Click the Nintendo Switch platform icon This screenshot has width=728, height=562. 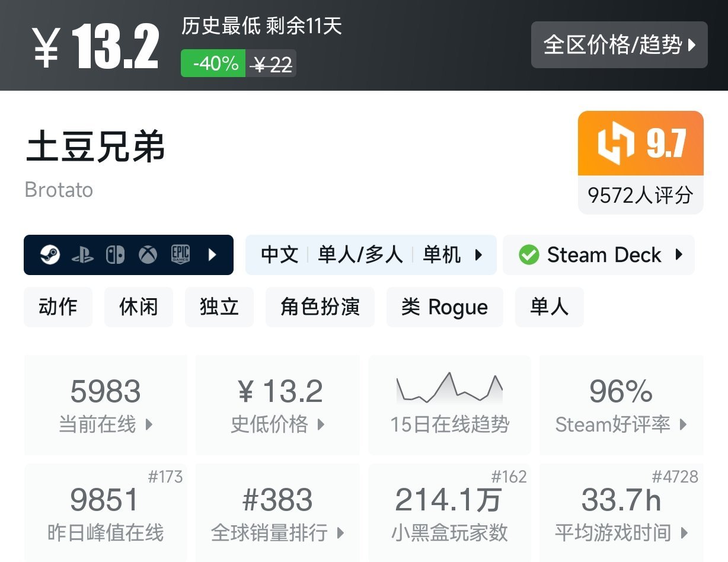(x=115, y=255)
